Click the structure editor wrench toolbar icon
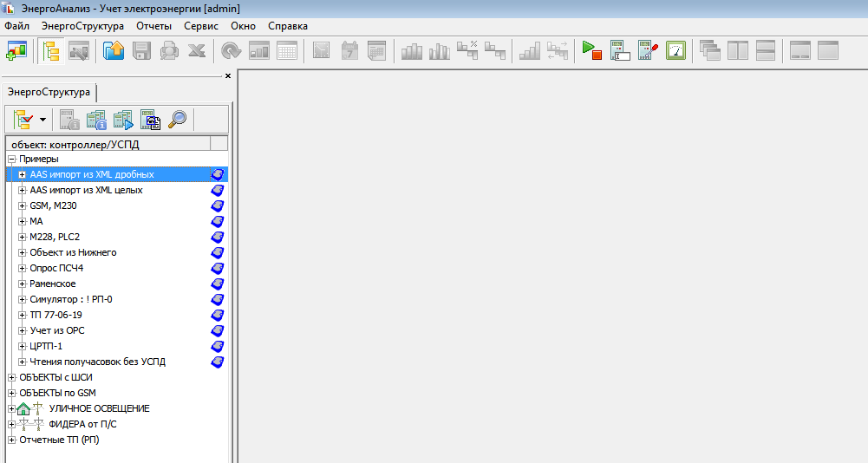The width and height of the screenshot is (868, 463). point(79,51)
